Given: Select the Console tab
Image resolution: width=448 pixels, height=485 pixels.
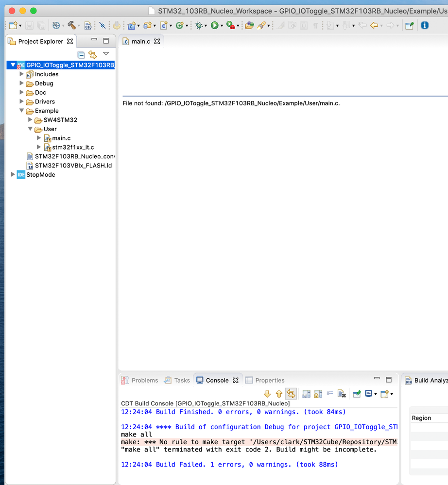Looking at the screenshot, I should point(217,380).
